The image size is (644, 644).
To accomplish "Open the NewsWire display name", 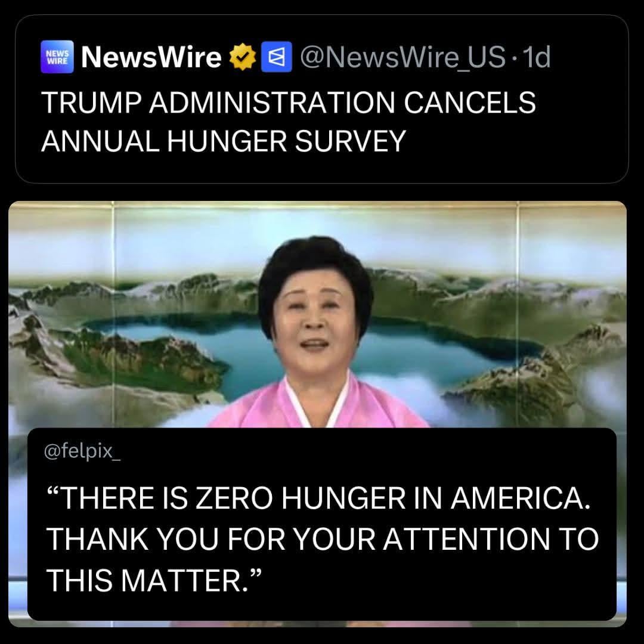I will (x=151, y=57).
